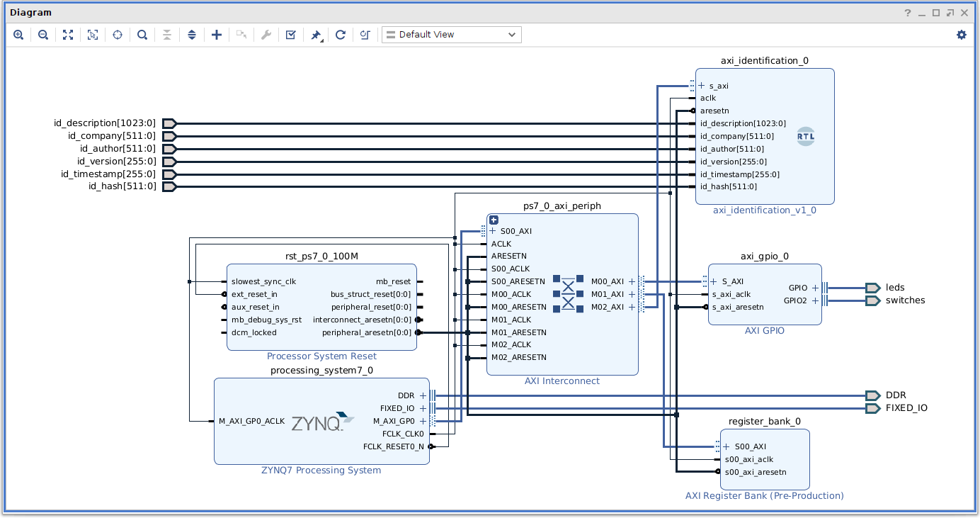Click the Expand All toolbar icon
Viewport: 980px width, 518px height.
[192, 35]
